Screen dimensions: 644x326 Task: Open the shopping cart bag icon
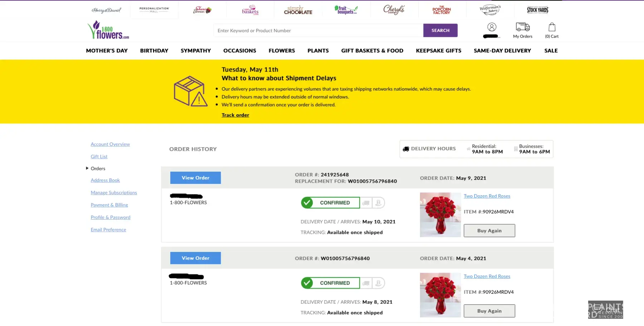pos(552,27)
